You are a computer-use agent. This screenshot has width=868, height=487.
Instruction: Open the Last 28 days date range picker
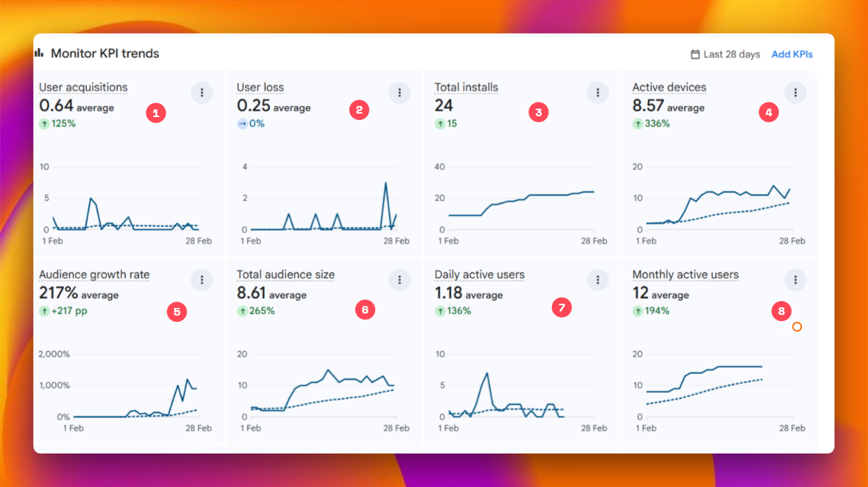point(725,54)
